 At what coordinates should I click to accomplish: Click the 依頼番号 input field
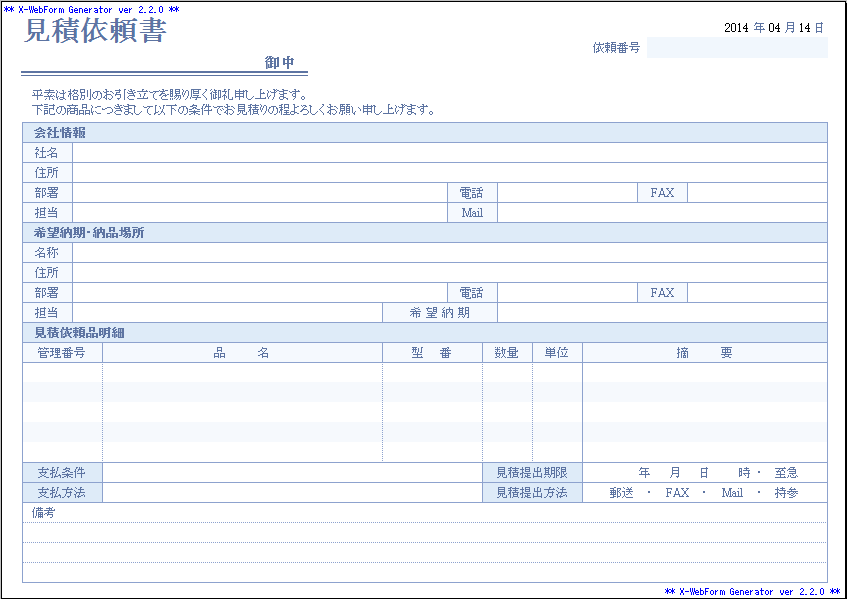tap(740, 45)
